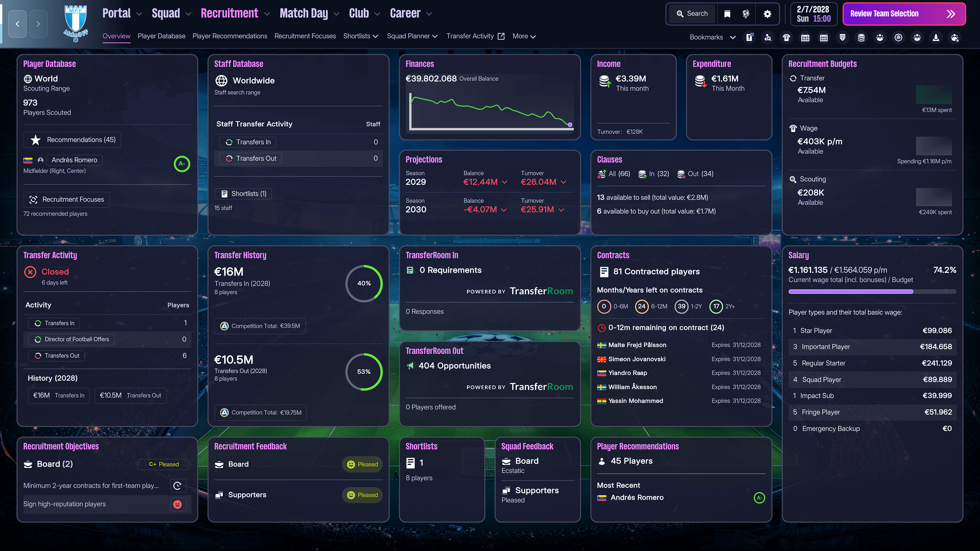Switch clauses filter to In (32)
The height and width of the screenshot is (551, 980).
point(654,174)
